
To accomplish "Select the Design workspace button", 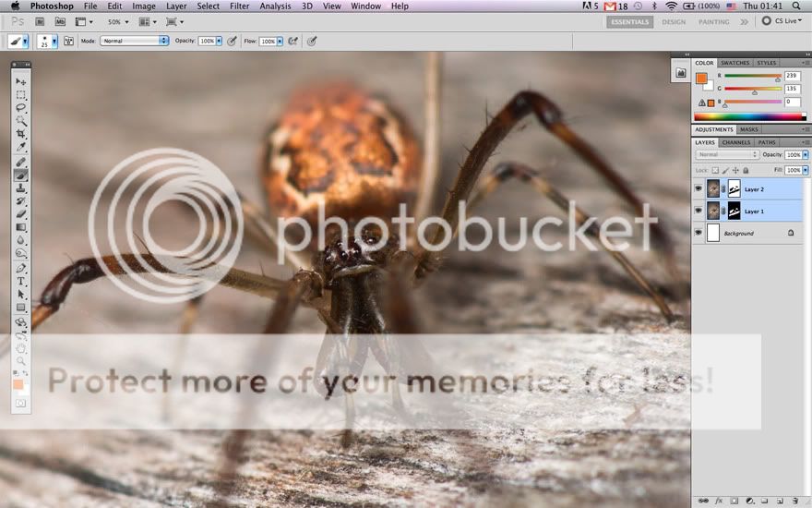I will tap(674, 22).
